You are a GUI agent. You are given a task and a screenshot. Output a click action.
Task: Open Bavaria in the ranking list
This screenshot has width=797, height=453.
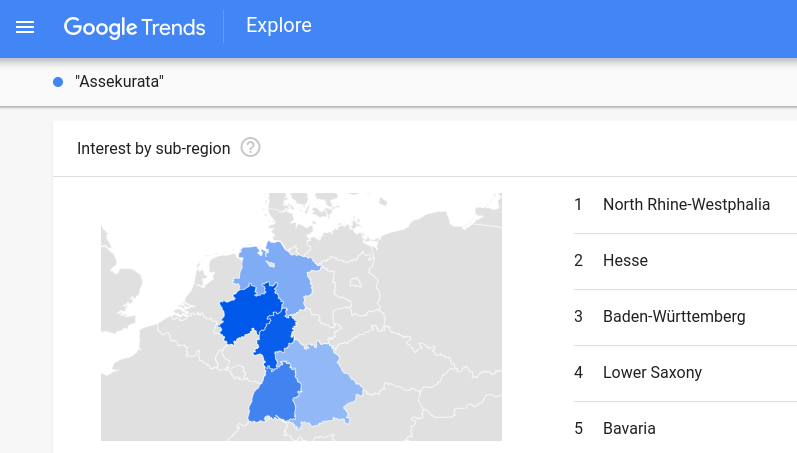click(629, 429)
